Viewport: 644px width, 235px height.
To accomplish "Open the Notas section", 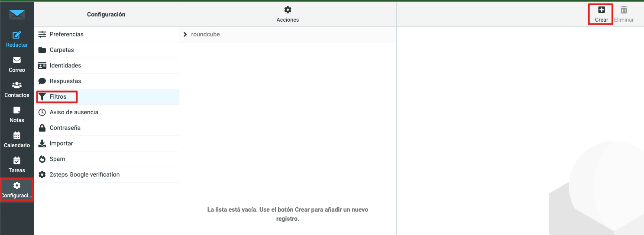I will [x=17, y=114].
